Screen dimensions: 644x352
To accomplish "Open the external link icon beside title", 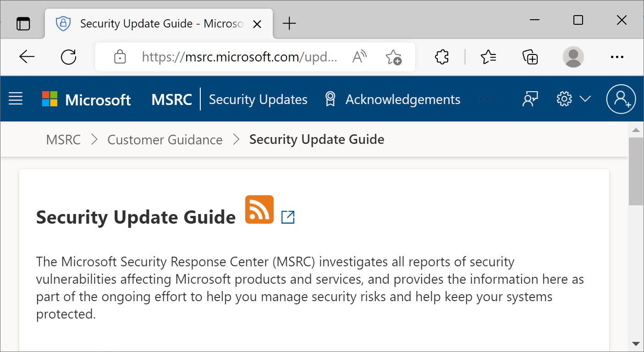I will (288, 217).
